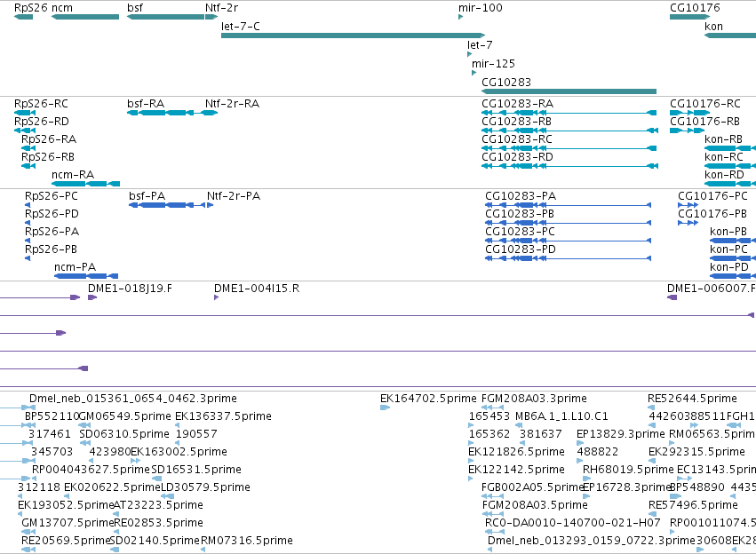
Task: Select transcript CG10176-RC
Action: point(690,113)
